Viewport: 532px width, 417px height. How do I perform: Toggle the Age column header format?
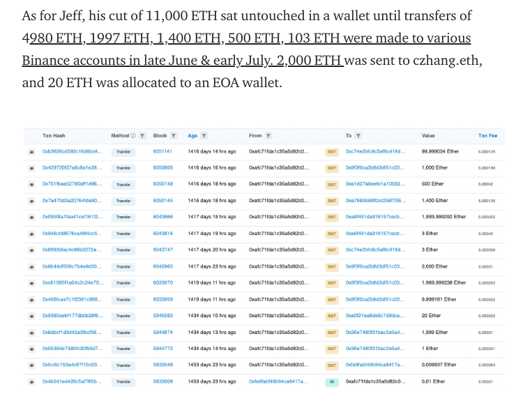pyautogui.click(x=192, y=136)
